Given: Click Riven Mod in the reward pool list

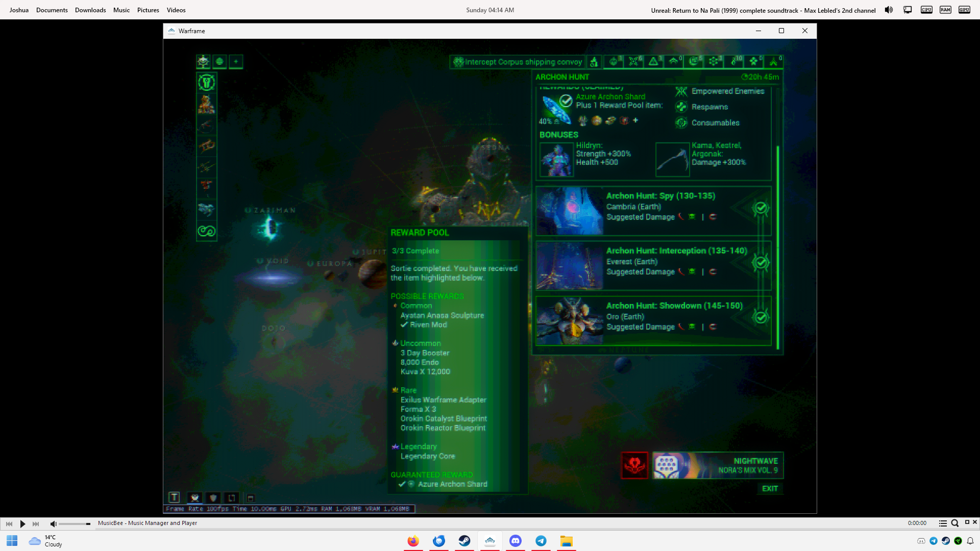Looking at the screenshot, I should (x=428, y=325).
